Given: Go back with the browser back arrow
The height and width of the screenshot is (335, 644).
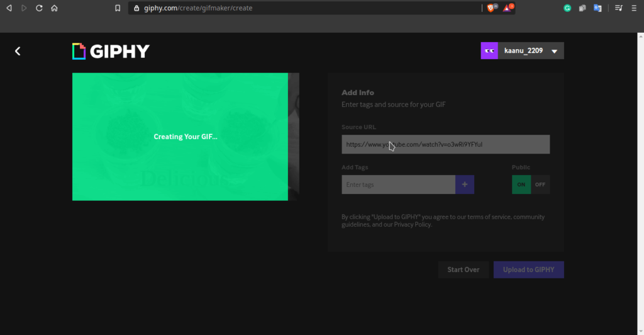Looking at the screenshot, I should (x=9, y=8).
